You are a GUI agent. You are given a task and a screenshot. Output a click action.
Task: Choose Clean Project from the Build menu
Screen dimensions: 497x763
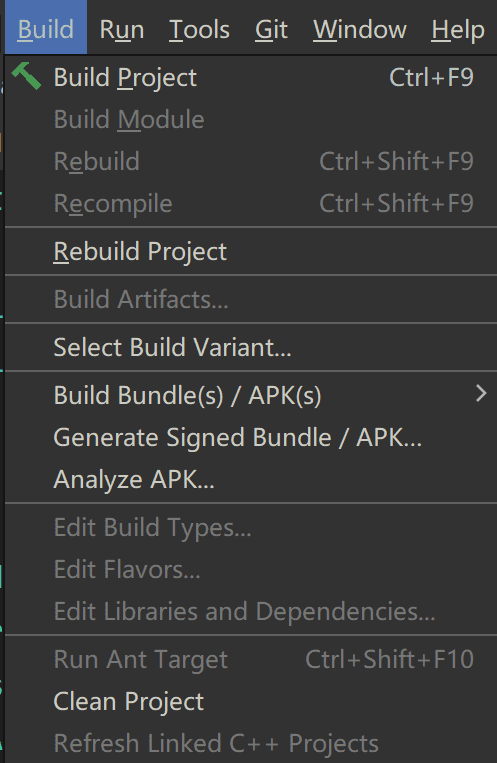251,701
